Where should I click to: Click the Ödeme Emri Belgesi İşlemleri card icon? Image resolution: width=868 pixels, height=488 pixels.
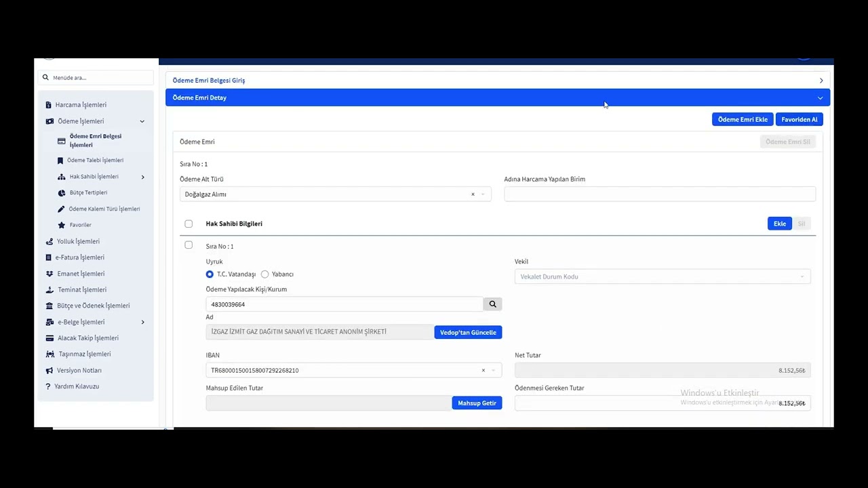coord(62,141)
